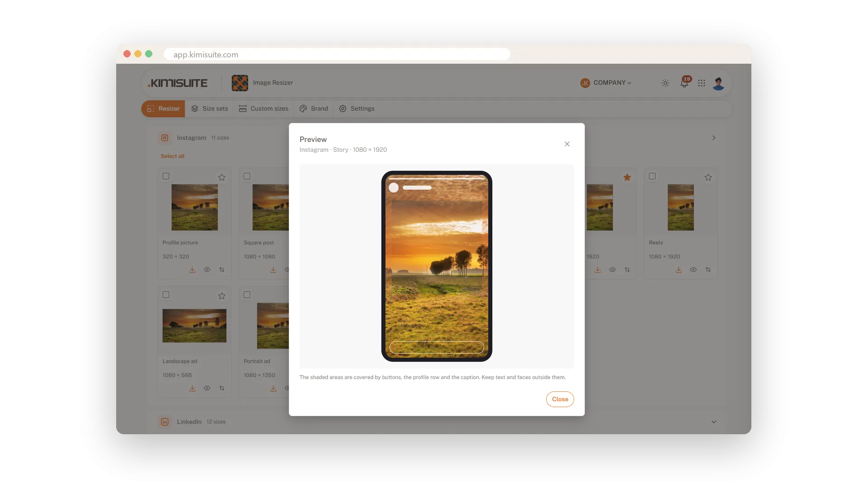Close the Preview dialog with the X icon

click(x=567, y=144)
